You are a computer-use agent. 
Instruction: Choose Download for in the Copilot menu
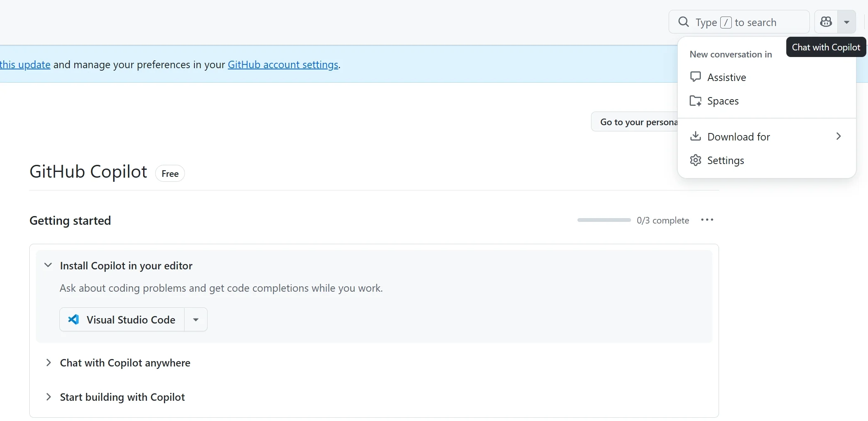(x=739, y=136)
